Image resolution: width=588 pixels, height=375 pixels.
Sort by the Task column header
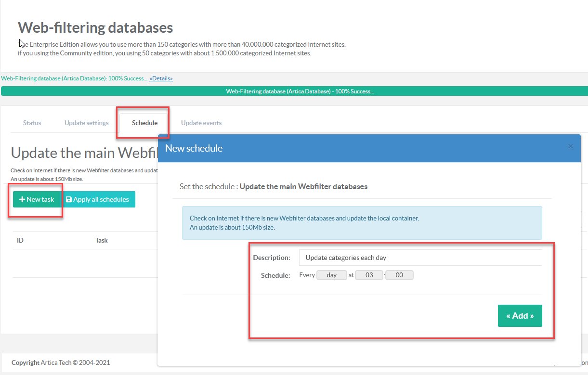(102, 240)
